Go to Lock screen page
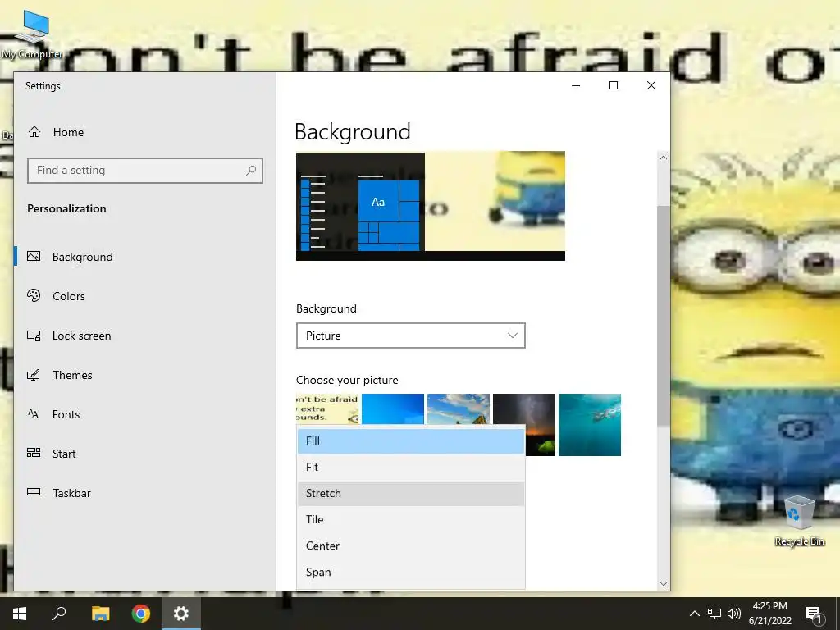The image size is (840, 630). pyautogui.click(x=81, y=336)
